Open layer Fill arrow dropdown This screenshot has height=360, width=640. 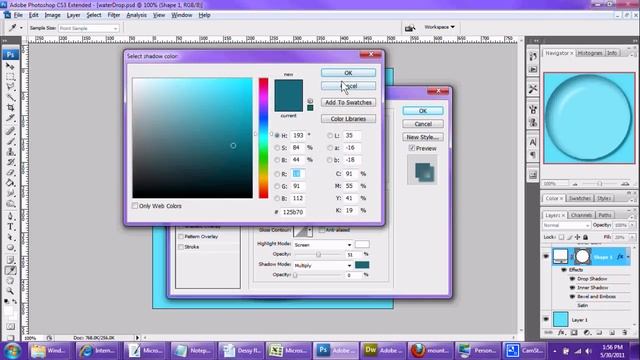coord(632,237)
